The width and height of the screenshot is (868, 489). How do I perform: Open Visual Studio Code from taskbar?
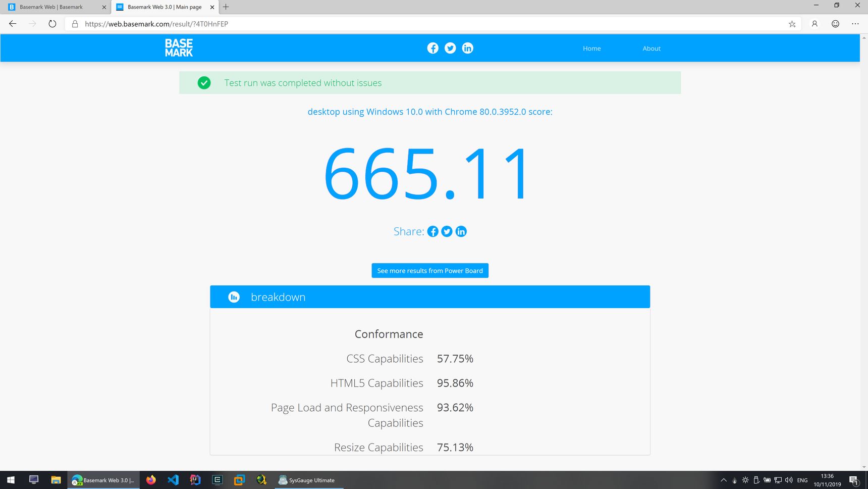(x=173, y=480)
